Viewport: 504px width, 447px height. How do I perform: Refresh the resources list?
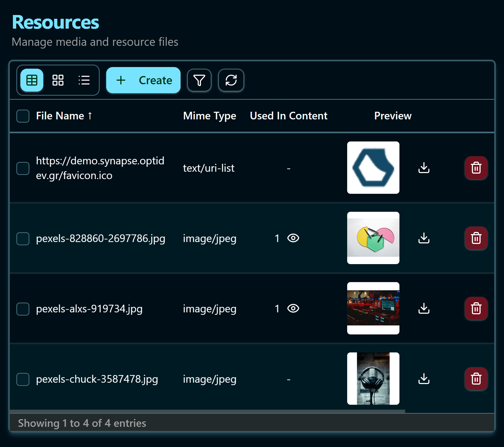coord(231,80)
